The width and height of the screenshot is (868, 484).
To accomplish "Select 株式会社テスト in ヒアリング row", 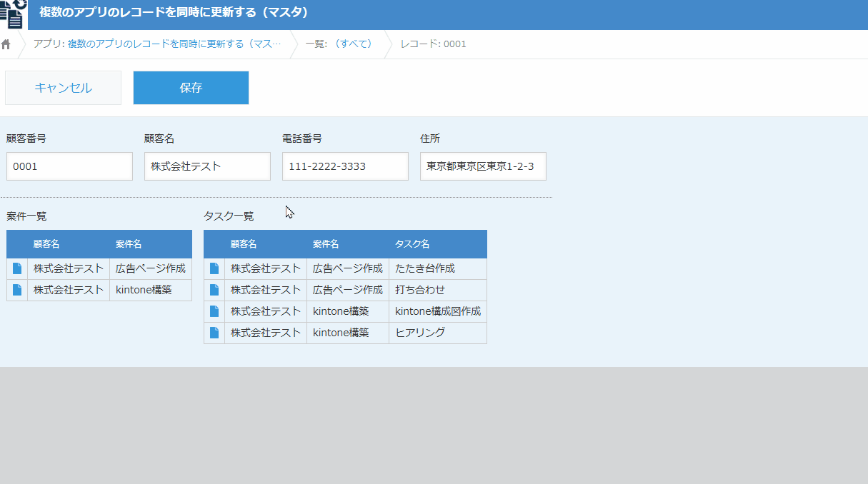I will (x=266, y=333).
